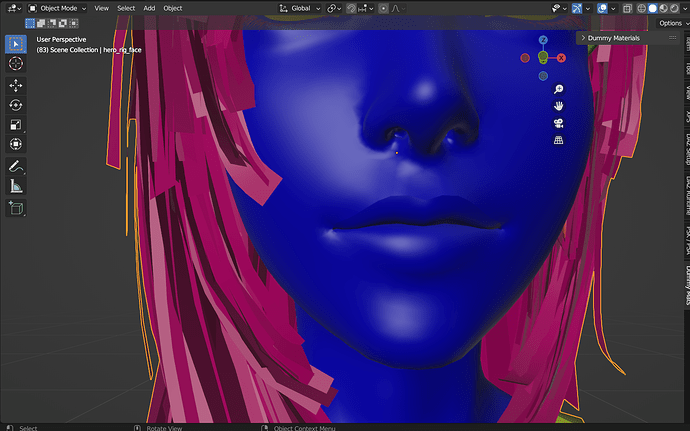
Task: Select the Transform tool
Action: tap(16, 144)
